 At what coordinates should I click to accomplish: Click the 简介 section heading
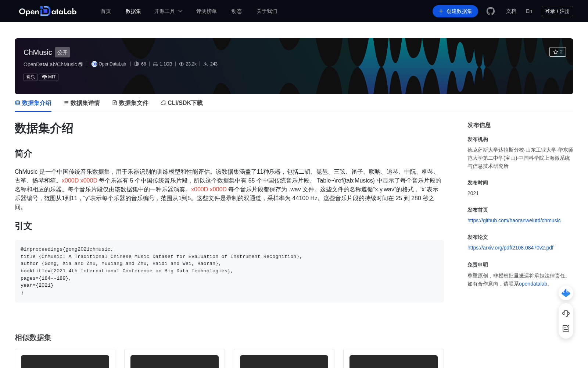(x=24, y=153)
